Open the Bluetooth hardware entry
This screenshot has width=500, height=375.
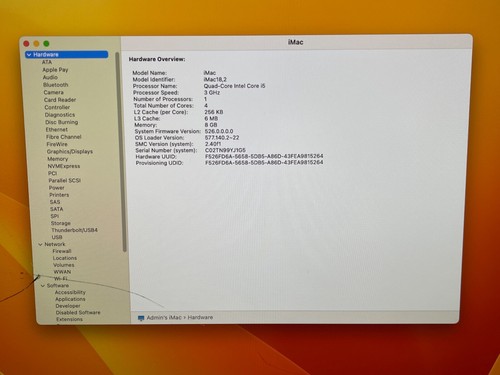tap(55, 85)
